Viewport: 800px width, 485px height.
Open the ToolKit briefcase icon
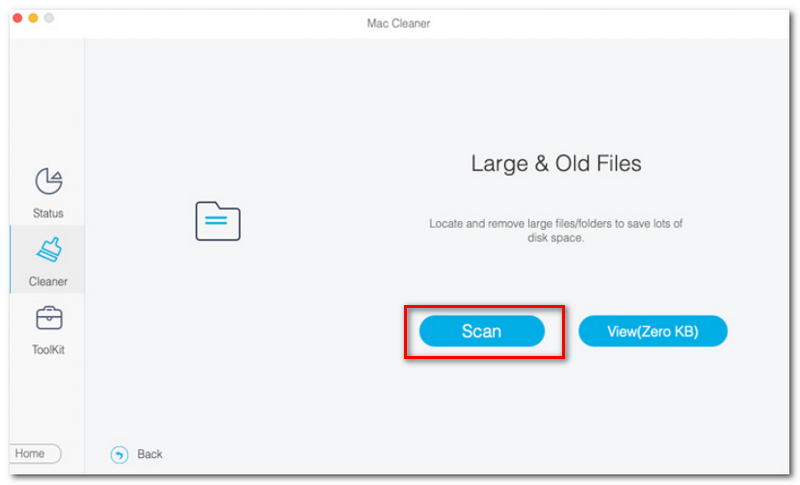tap(49, 318)
